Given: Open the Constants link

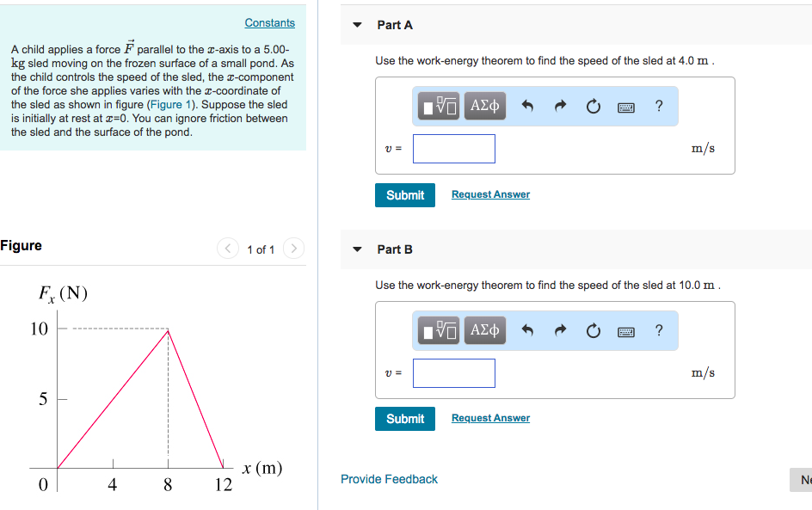Looking at the screenshot, I should [269, 22].
